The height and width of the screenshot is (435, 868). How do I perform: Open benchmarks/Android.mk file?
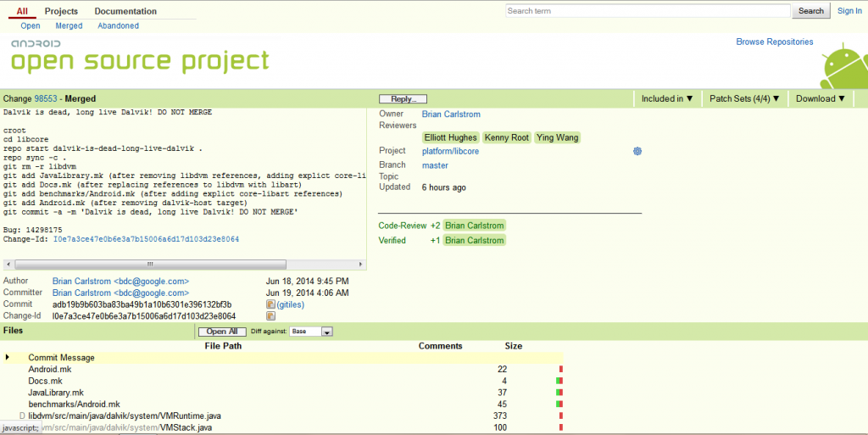pyautogui.click(x=75, y=404)
